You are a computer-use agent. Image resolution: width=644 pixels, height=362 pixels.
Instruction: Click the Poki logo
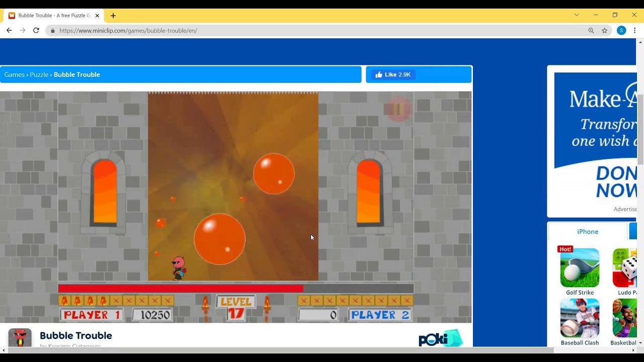(440, 338)
